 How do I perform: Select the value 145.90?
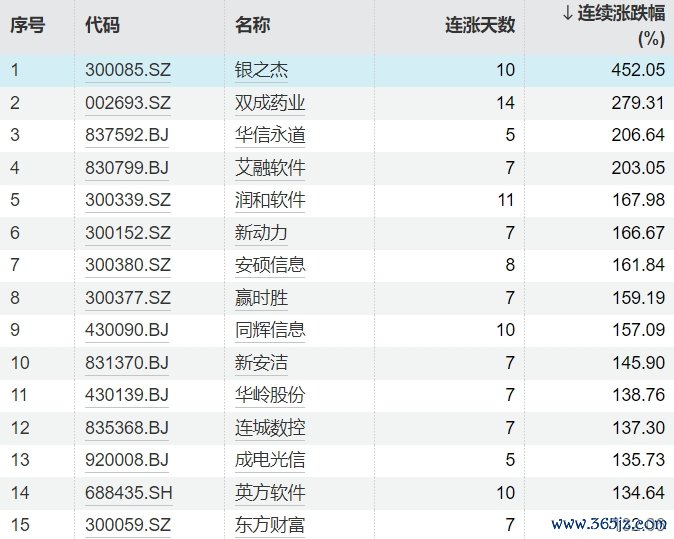[638, 362]
